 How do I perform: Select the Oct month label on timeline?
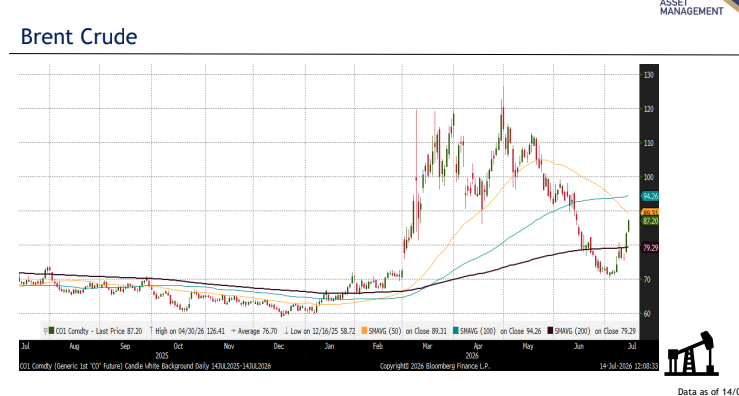[178, 346]
